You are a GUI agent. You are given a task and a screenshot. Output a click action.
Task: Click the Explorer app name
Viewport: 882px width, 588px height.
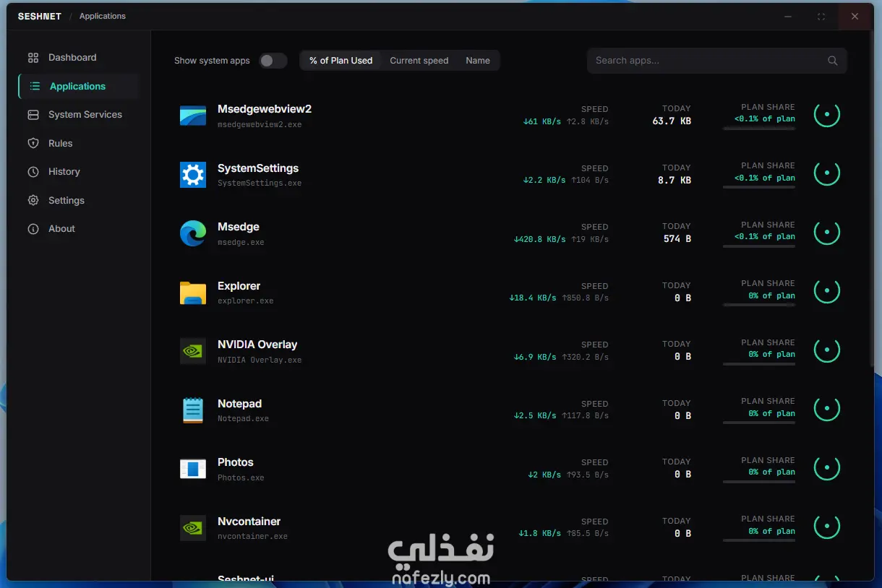[x=239, y=286]
